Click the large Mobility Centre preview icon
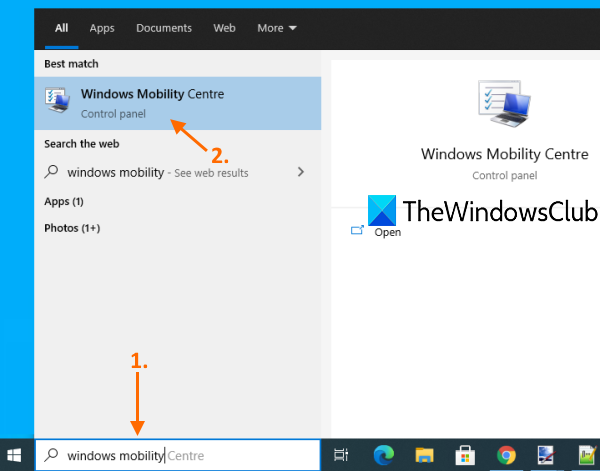This screenshot has height=471, width=600. [504, 104]
